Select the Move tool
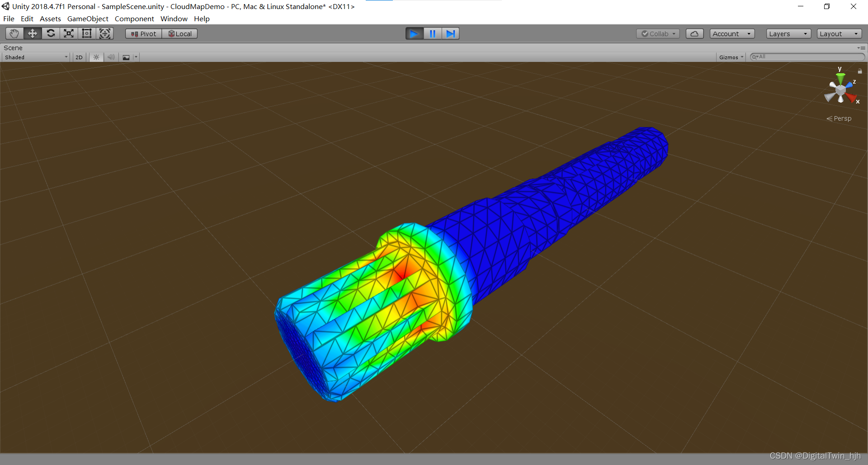 click(x=33, y=33)
